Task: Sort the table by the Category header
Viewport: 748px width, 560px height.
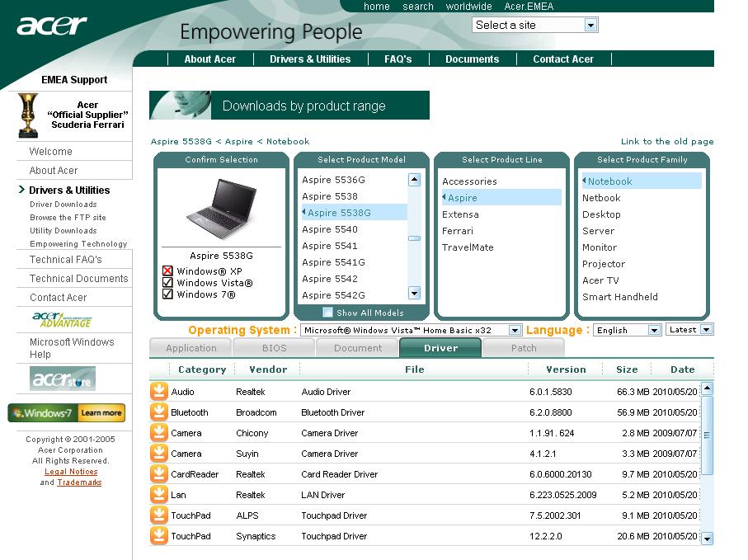Action: pos(202,369)
